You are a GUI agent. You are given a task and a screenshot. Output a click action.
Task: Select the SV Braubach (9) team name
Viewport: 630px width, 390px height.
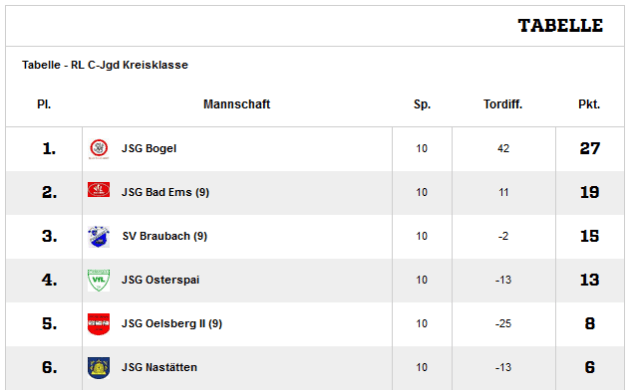(165, 236)
